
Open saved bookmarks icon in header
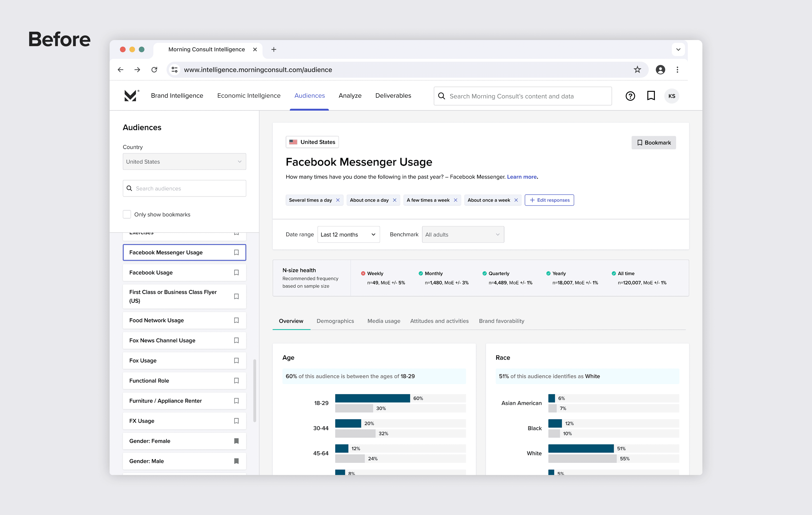(651, 96)
